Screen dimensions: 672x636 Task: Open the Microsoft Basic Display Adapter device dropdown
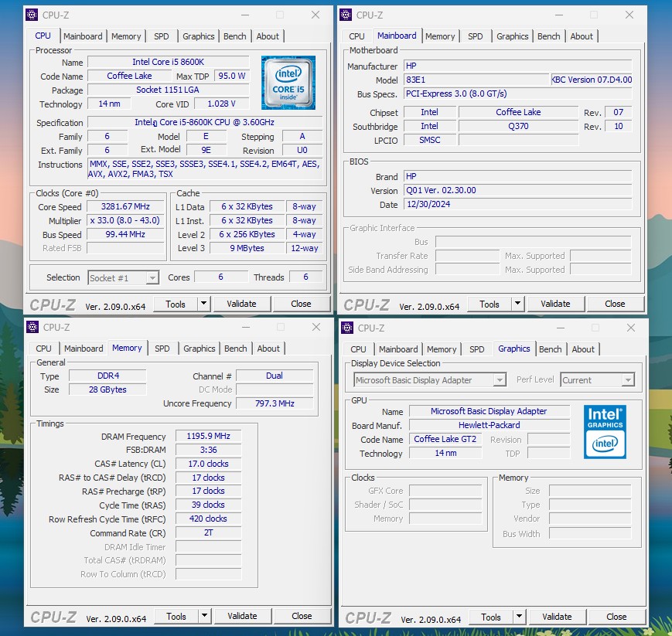(x=500, y=380)
